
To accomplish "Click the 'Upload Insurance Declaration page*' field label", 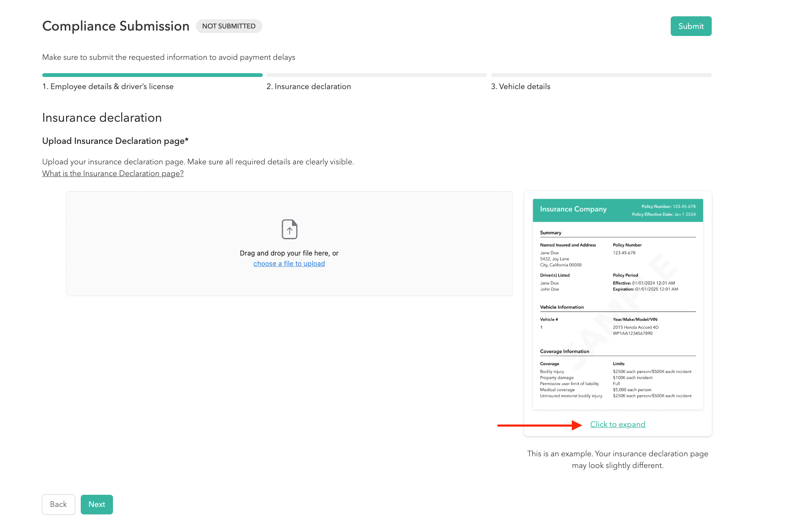I will [115, 141].
